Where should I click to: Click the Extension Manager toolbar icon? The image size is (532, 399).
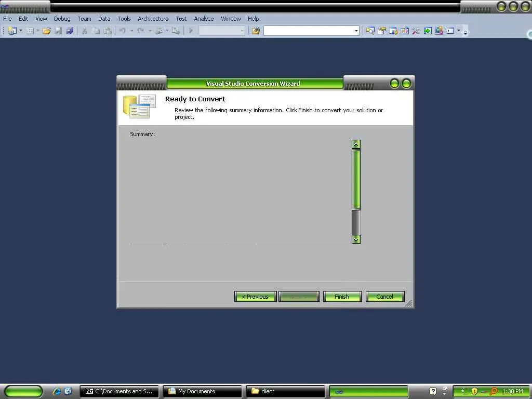(x=439, y=31)
